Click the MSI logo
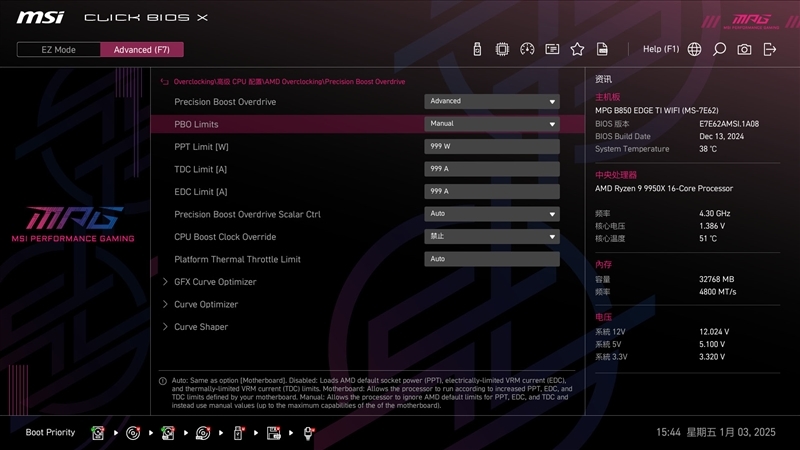 [40, 18]
